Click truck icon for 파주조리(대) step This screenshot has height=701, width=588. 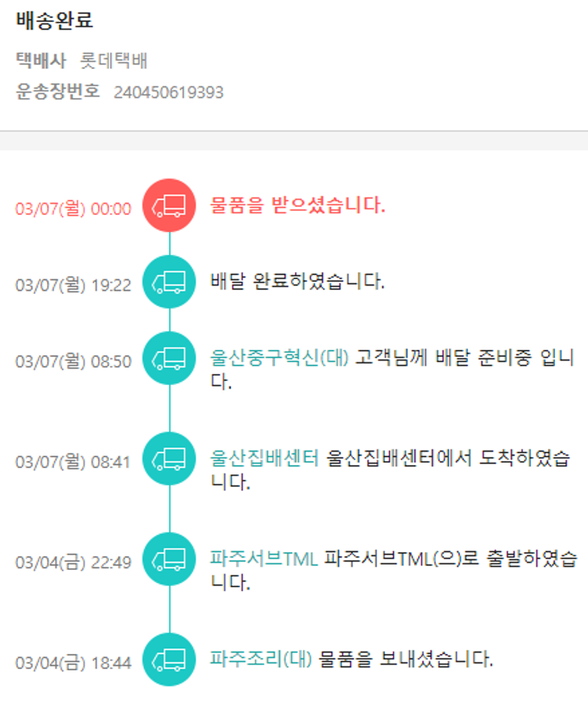pyautogui.click(x=169, y=659)
